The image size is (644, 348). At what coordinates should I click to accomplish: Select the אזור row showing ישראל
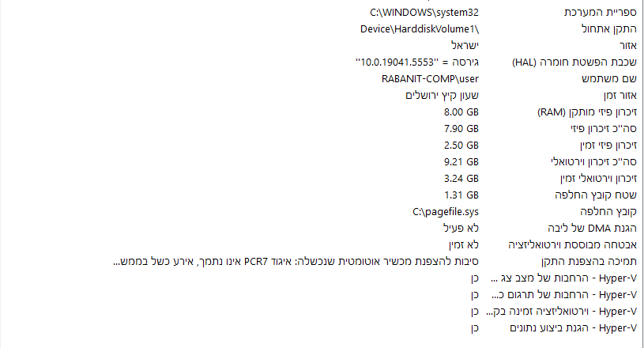[624, 45]
